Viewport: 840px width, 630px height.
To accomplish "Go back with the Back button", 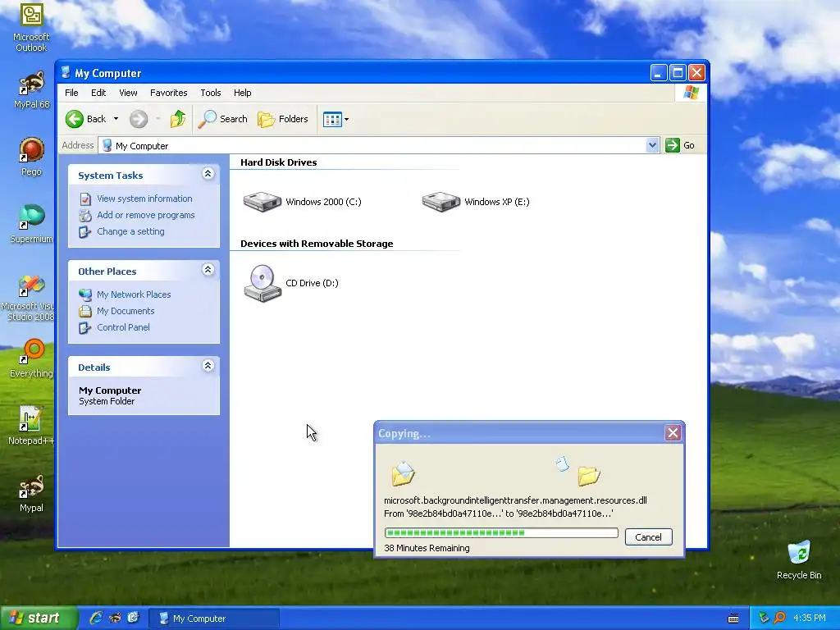I will (85, 119).
